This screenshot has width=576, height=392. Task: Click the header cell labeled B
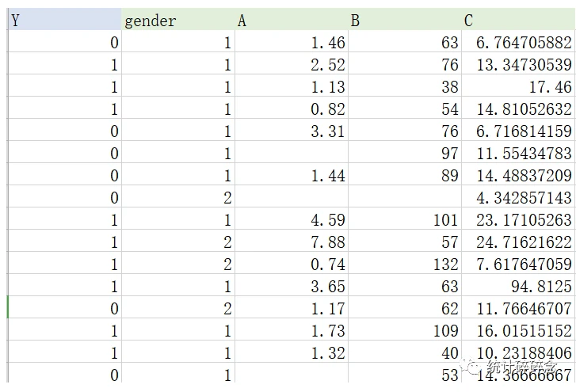coord(404,21)
